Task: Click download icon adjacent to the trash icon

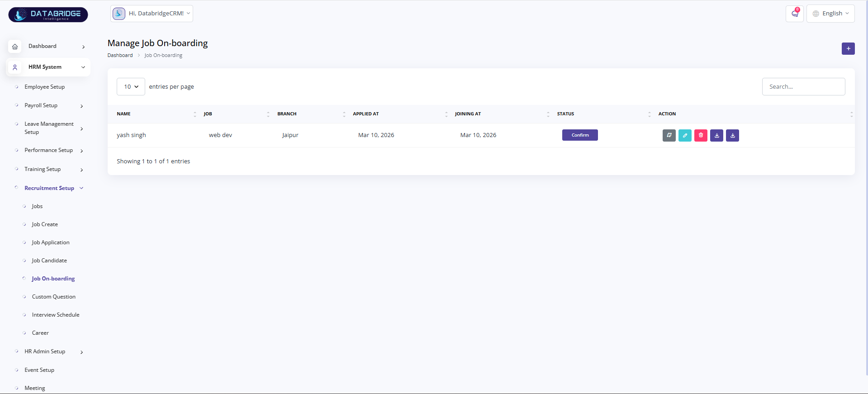Action: (x=716, y=135)
